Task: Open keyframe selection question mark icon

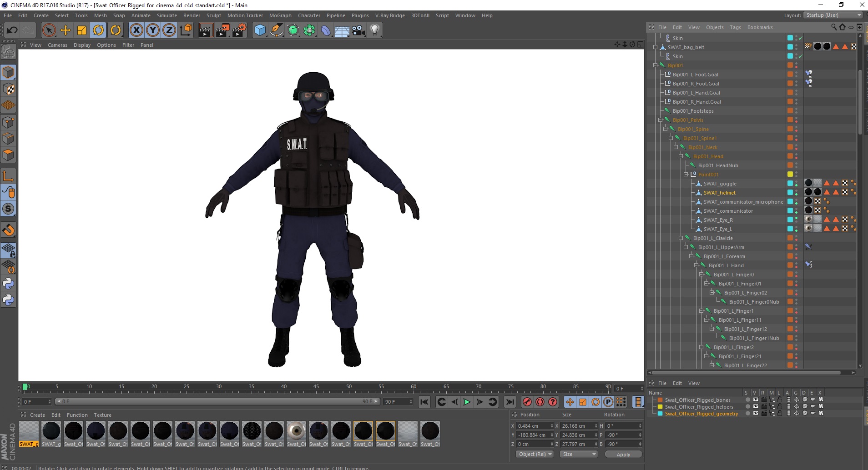Action: [553, 402]
